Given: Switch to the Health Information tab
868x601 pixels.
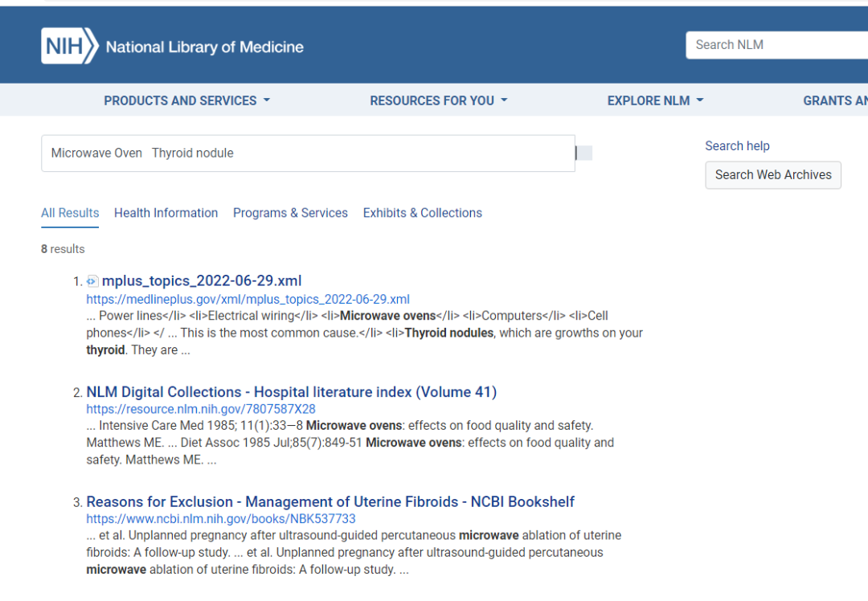Looking at the screenshot, I should pyautogui.click(x=166, y=213).
